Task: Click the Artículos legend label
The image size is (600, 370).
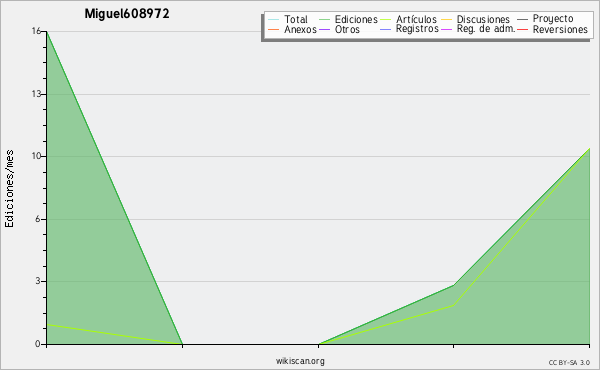Action: pyautogui.click(x=416, y=19)
